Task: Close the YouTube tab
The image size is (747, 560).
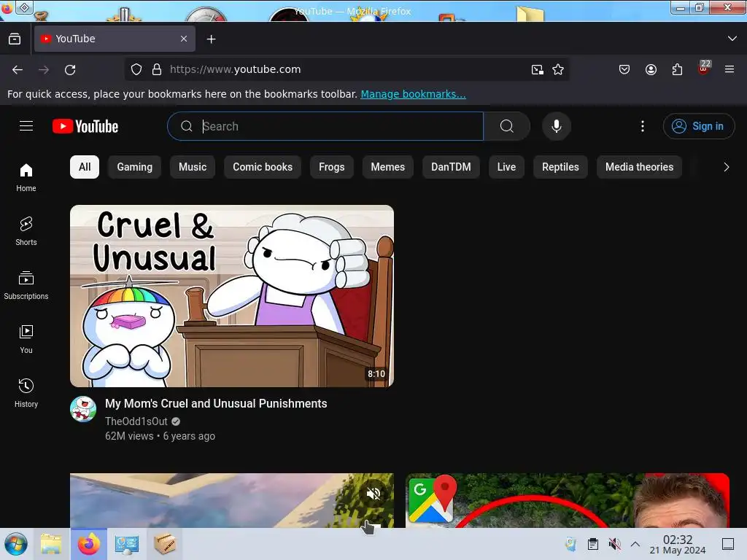Action: (x=184, y=39)
